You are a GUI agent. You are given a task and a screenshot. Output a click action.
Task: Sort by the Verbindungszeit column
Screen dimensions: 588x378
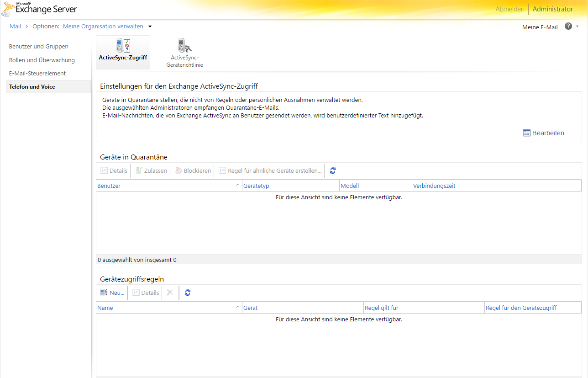click(497, 186)
